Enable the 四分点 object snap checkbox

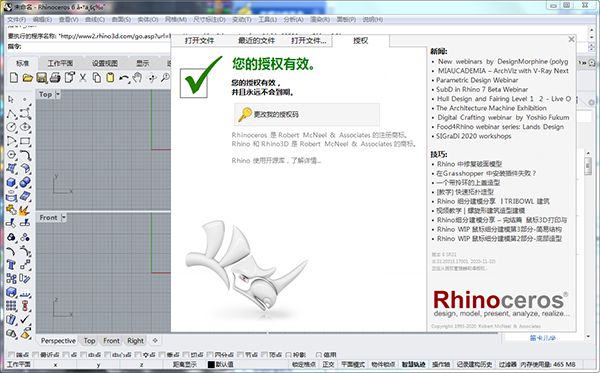pyautogui.click(x=210, y=355)
